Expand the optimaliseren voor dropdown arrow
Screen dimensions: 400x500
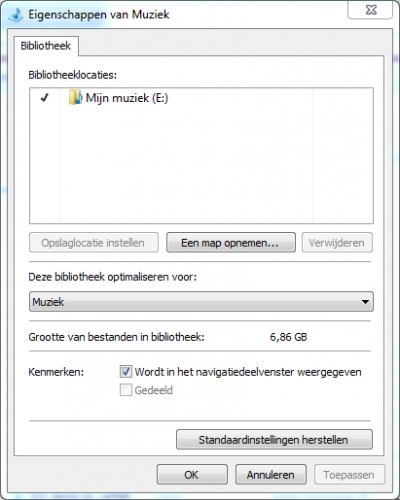365,302
